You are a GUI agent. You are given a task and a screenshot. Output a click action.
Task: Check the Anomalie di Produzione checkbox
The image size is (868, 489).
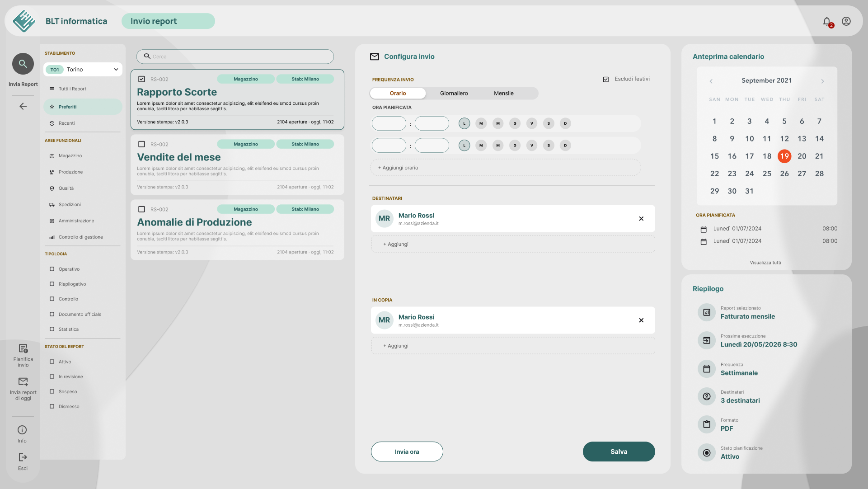(x=141, y=209)
